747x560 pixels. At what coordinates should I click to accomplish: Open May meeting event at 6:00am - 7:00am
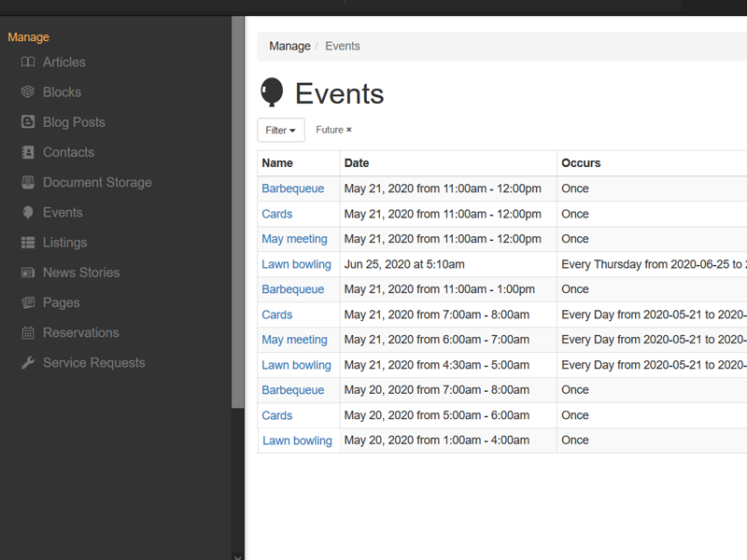coord(294,340)
